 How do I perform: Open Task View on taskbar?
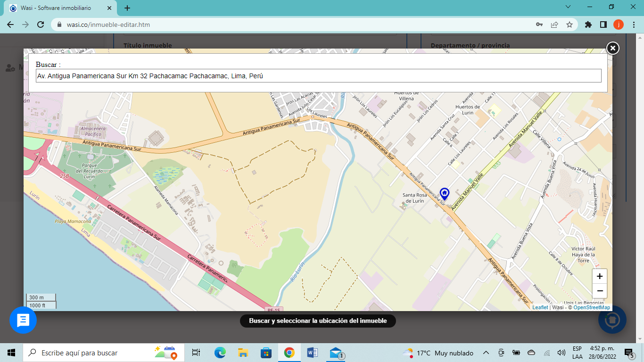[x=196, y=353]
